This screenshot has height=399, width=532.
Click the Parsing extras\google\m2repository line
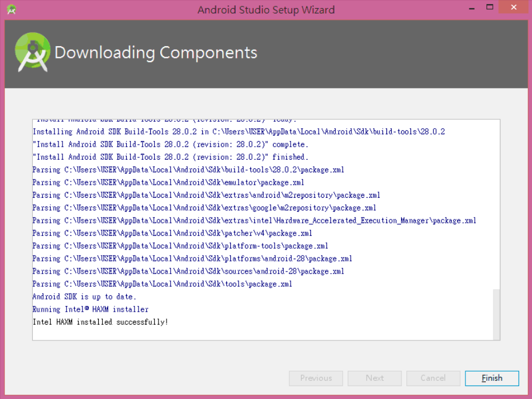coord(204,208)
